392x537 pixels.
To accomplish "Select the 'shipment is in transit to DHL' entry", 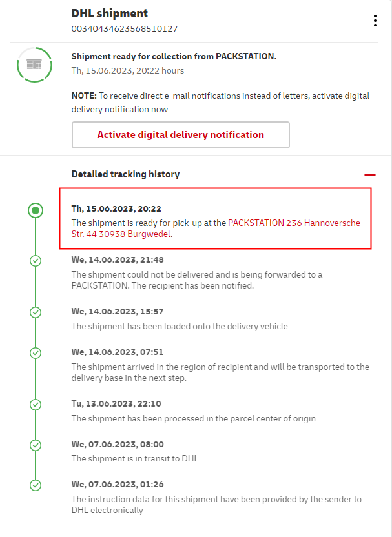I will [135, 459].
